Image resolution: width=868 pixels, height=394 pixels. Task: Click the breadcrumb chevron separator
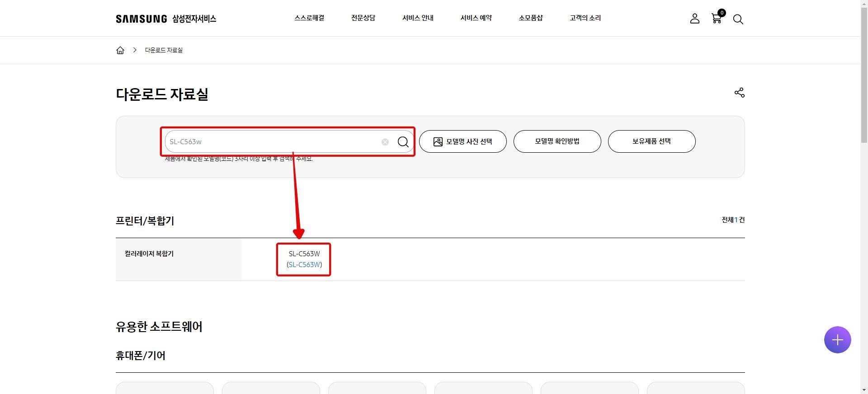(x=135, y=50)
